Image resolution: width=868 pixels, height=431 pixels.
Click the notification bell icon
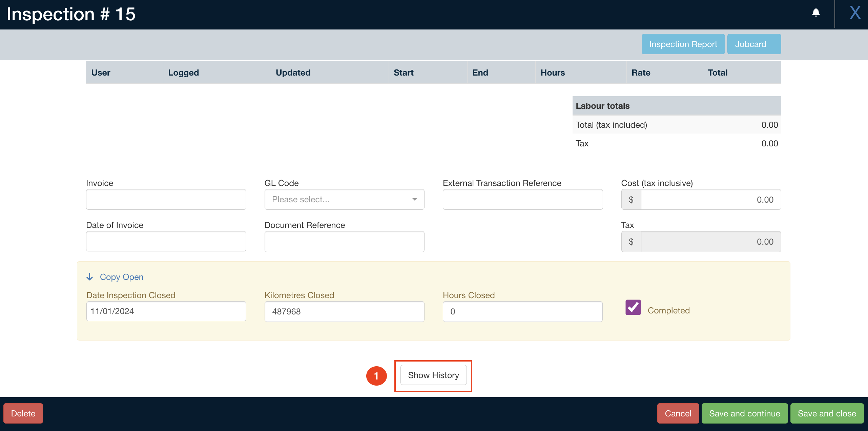[816, 13]
